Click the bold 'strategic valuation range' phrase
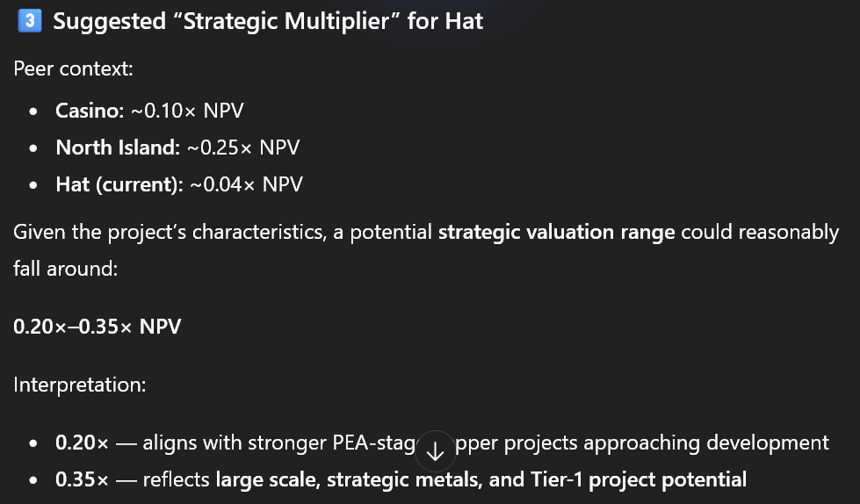This screenshot has width=860, height=504. (557, 232)
